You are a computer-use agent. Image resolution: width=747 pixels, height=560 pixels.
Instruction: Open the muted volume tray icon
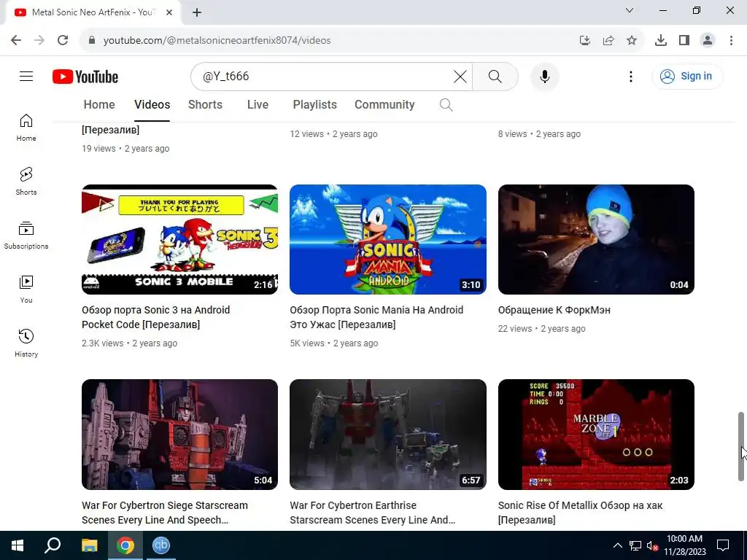[x=653, y=545]
